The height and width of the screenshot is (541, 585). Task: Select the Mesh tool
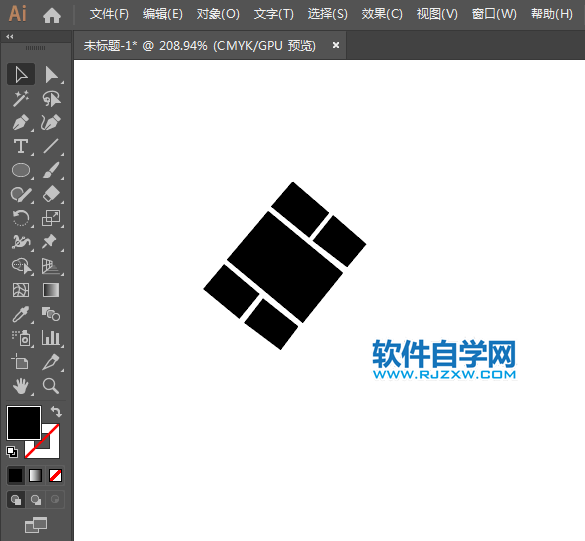(x=21, y=290)
